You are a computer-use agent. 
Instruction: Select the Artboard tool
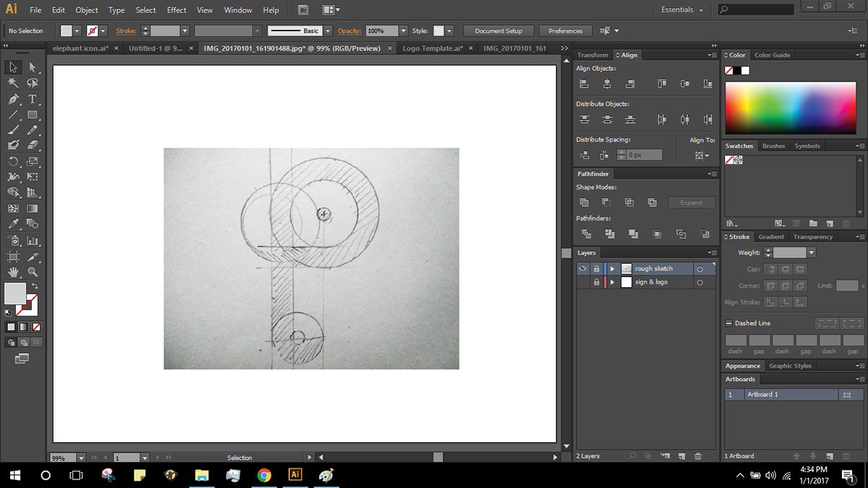click(x=13, y=256)
